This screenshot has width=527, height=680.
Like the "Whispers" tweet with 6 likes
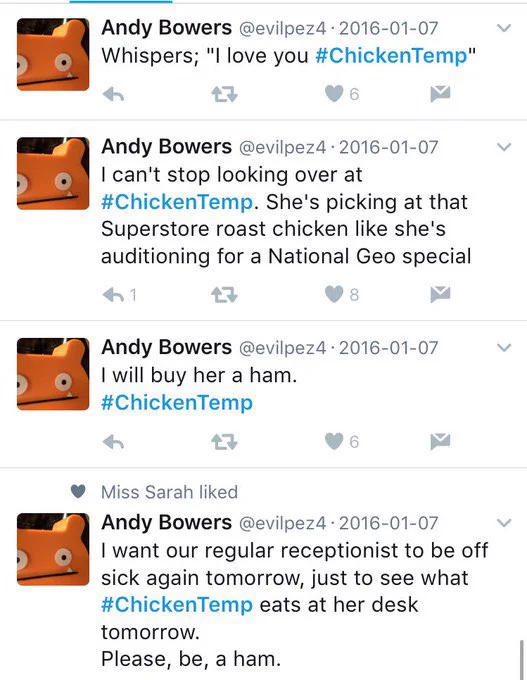click(334, 94)
